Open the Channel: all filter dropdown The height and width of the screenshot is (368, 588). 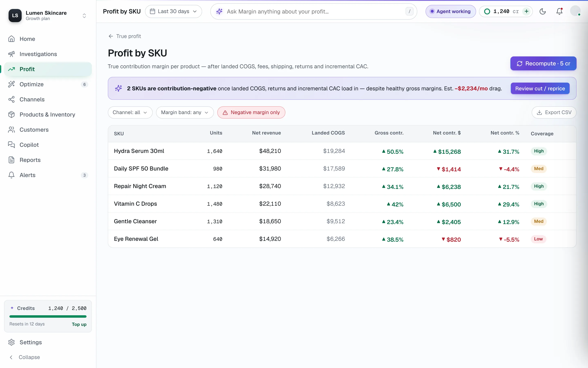tap(130, 112)
